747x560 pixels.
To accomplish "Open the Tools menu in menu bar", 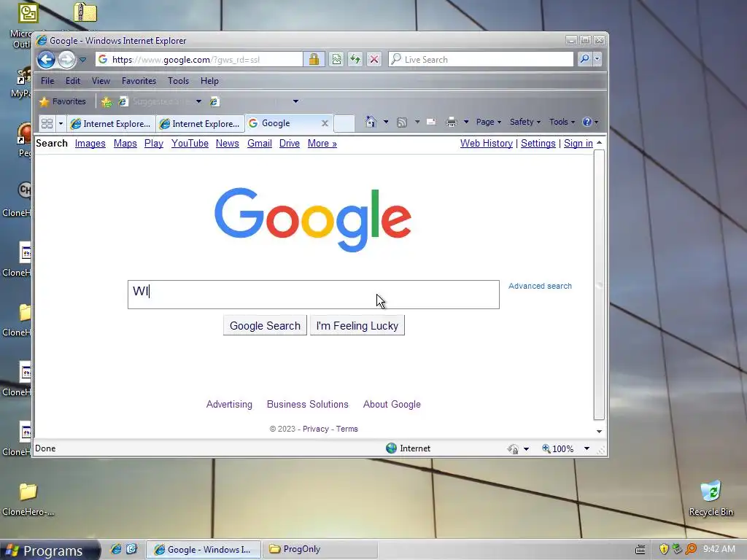I will pos(178,81).
